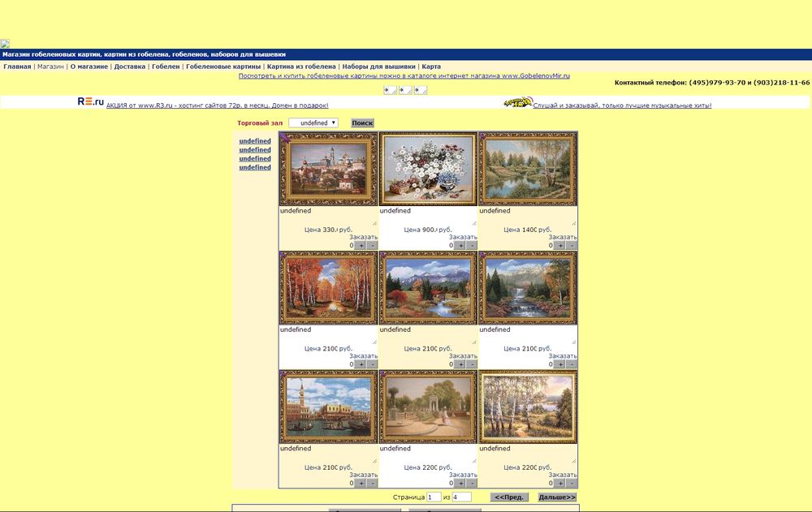Click the broken image icon above the header bar

click(x=5, y=44)
